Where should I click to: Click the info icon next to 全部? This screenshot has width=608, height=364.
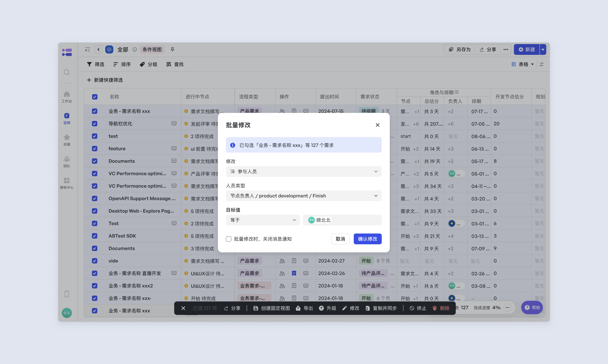(135, 50)
